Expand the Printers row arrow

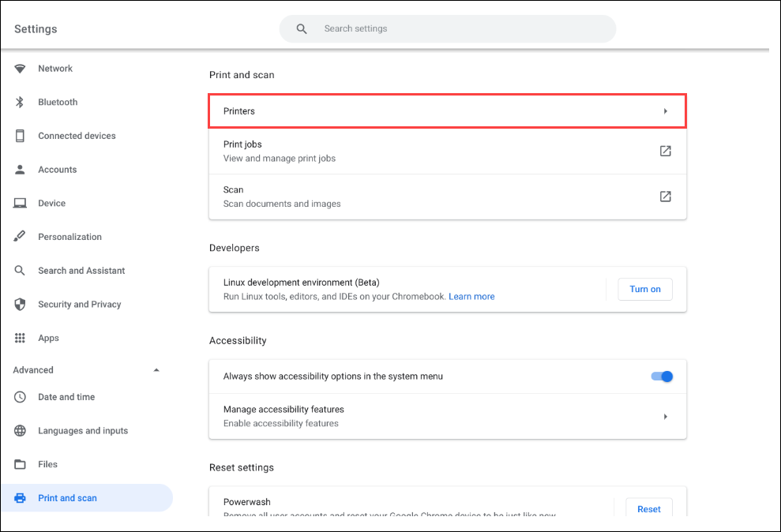[665, 111]
